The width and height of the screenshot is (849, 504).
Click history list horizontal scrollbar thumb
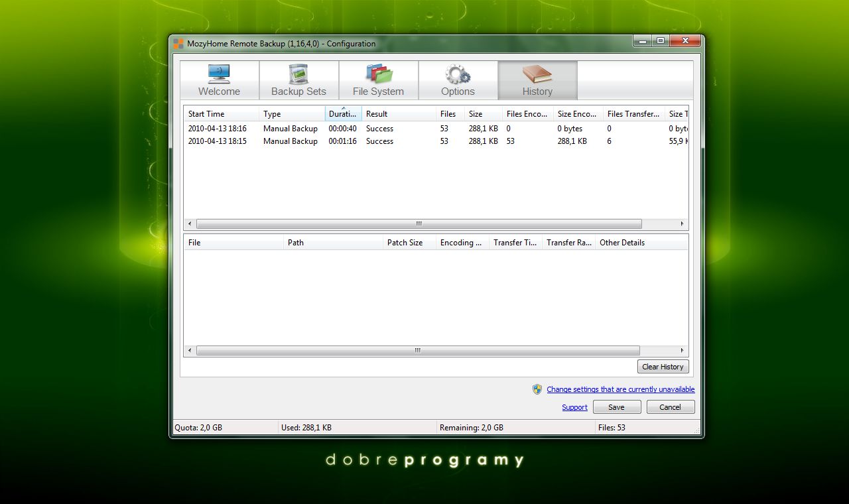tap(419, 223)
